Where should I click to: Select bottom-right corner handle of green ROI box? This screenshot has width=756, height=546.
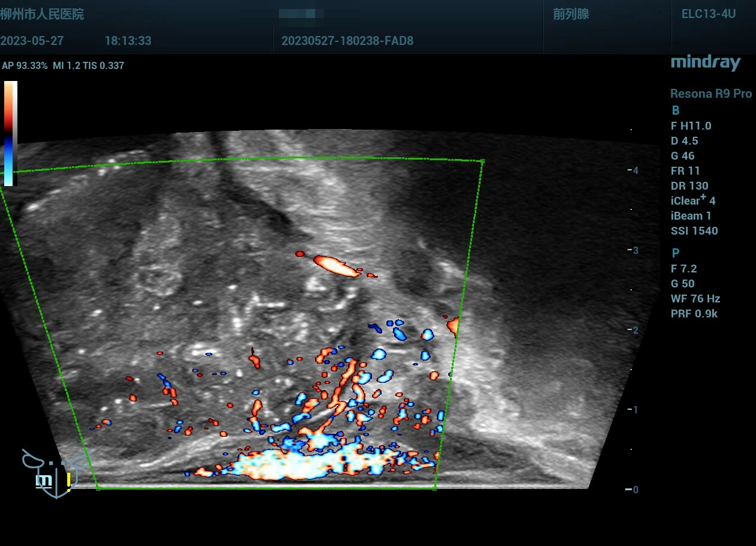(434, 488)
